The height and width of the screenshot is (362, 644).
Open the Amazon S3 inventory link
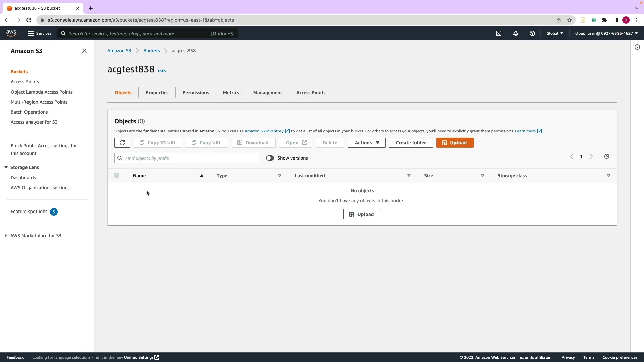click(x=264, y=131)
